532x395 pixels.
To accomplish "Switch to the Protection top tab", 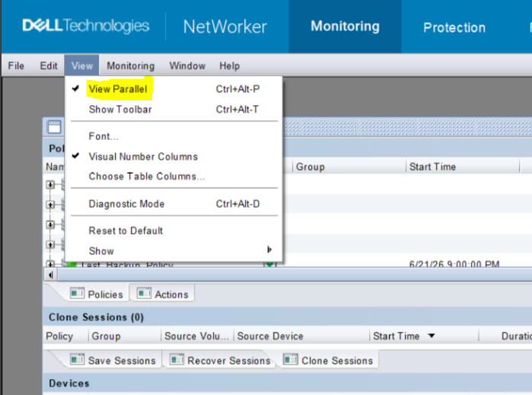I will [x=454, y=27].
